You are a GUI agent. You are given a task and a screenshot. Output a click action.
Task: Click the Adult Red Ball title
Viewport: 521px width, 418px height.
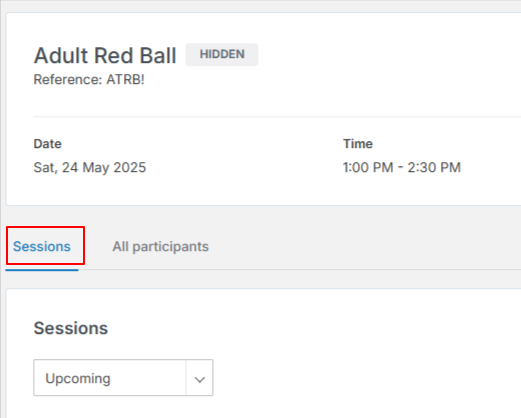[x=105, y=55]
